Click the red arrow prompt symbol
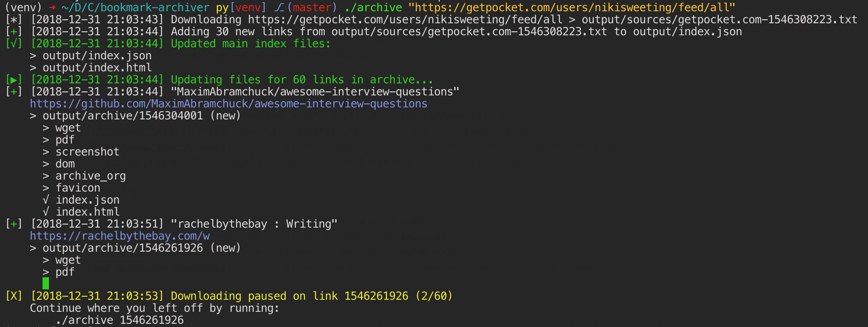The height and width of the screenshot is (327, 868). coord(52,8)
